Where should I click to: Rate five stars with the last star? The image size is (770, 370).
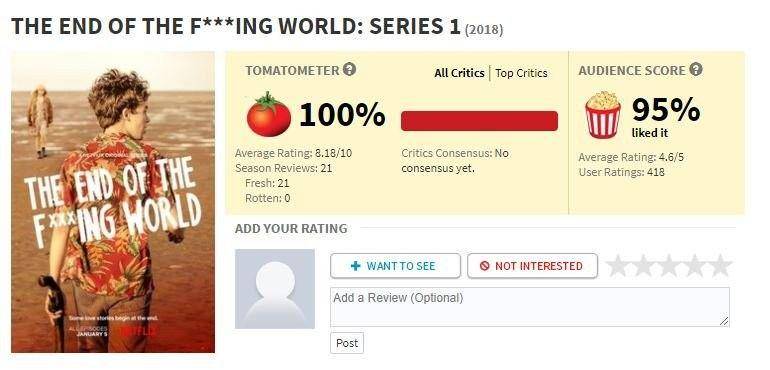720,265
